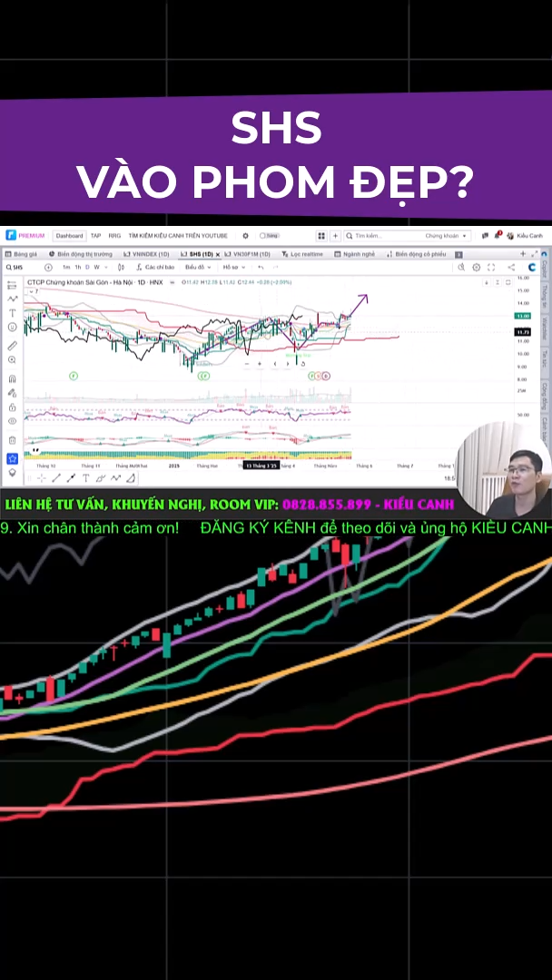Click the add symbol compare plus icon
The width and height of the screenshot is (552, 980).
point(48,268)
